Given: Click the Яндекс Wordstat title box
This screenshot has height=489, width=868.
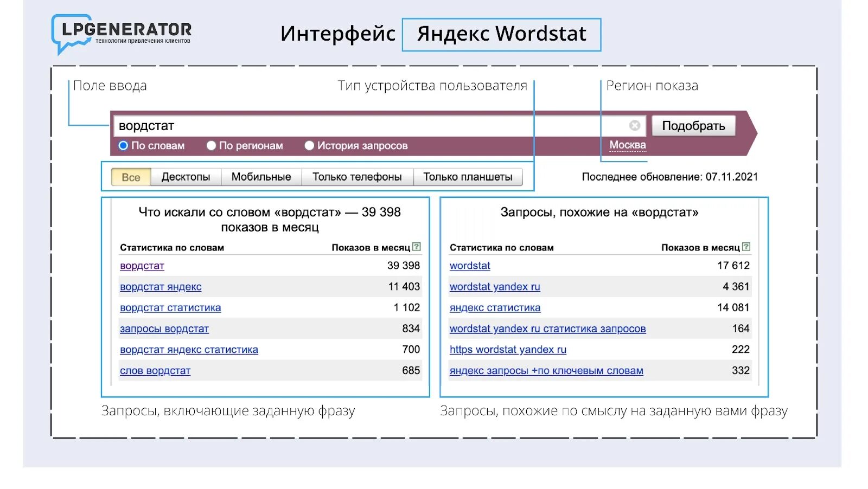Looking at the screenshot, I should click(501, 35).
